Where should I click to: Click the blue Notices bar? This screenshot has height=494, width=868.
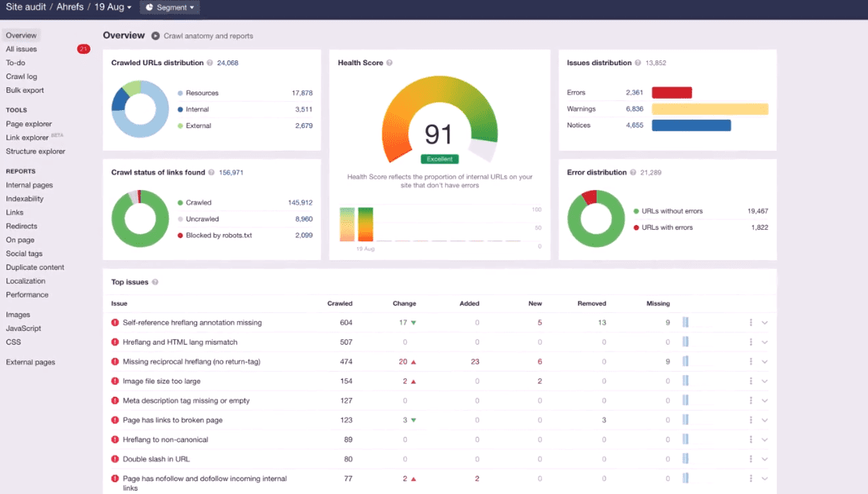pyautogui.click(x=691, y=126)
